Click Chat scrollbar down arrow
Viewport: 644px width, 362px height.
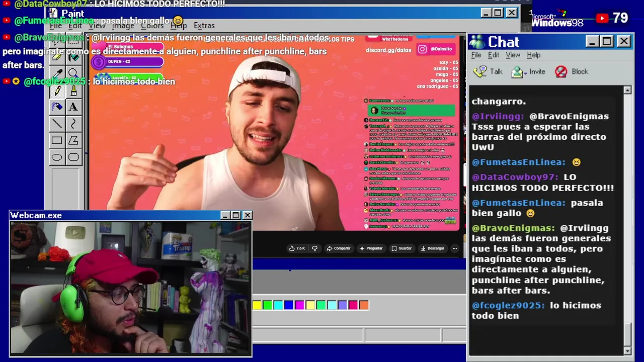click(x=627, y=350)
